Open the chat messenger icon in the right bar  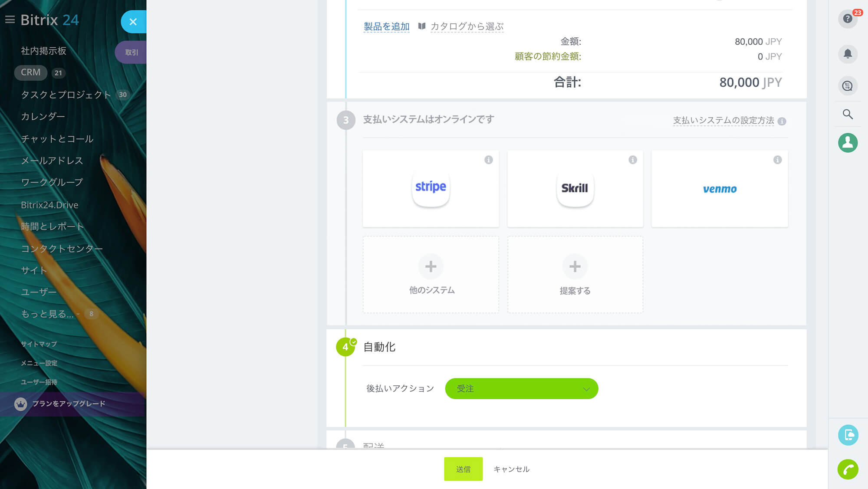(x=847, y=86)
